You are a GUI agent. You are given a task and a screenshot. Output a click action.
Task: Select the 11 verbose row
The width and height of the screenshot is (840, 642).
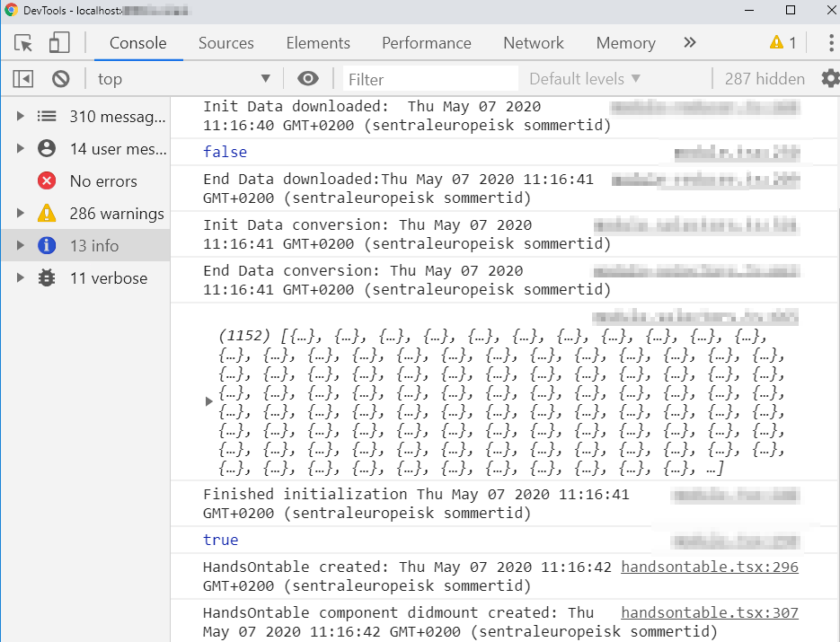(85, 277)
